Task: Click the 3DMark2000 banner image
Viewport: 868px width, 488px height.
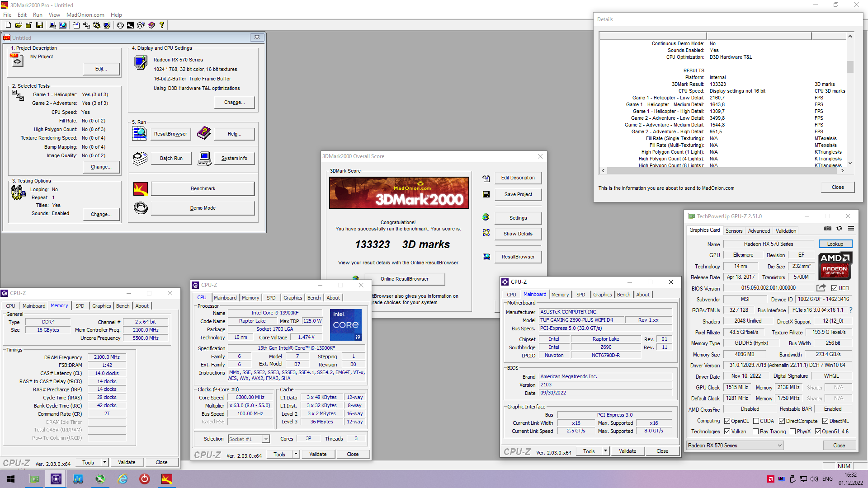Action: click(x=399, y=192)
